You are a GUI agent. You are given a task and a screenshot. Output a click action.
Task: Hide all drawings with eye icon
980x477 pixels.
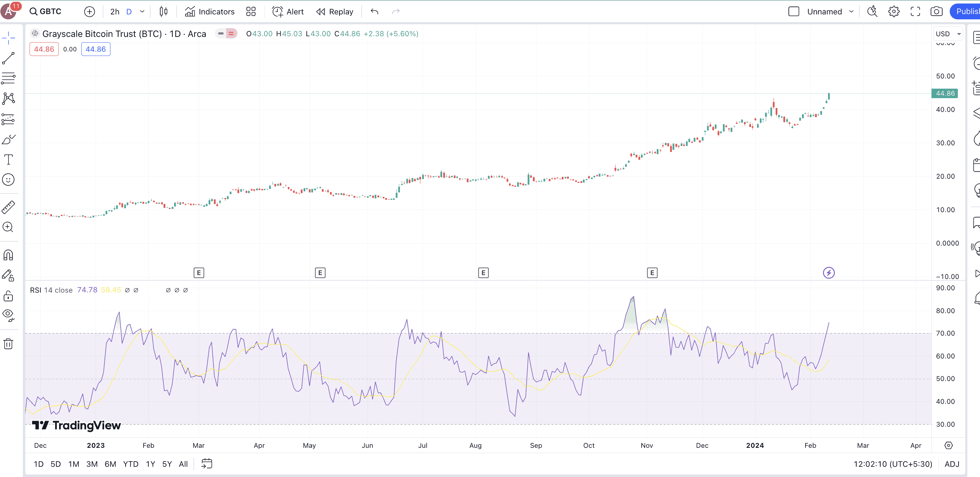(x=8, y=315)
